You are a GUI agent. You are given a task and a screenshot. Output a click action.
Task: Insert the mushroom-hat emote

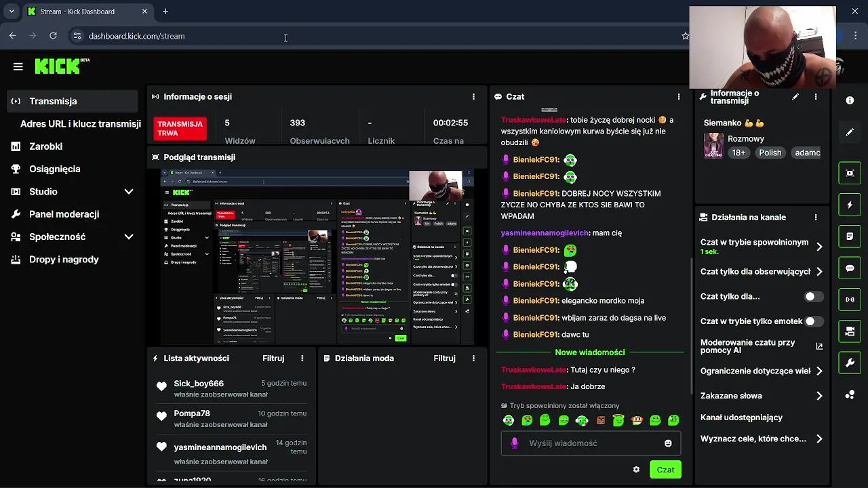pos(637,420)
